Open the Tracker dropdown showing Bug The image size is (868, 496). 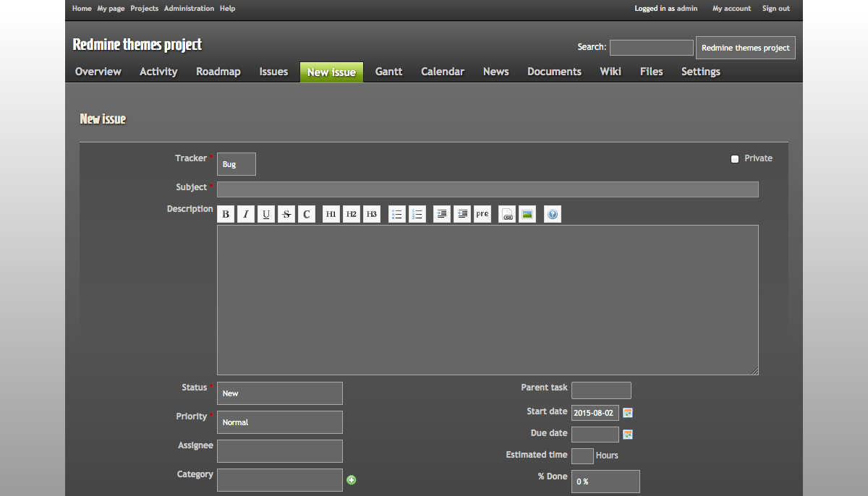point(237,164)
